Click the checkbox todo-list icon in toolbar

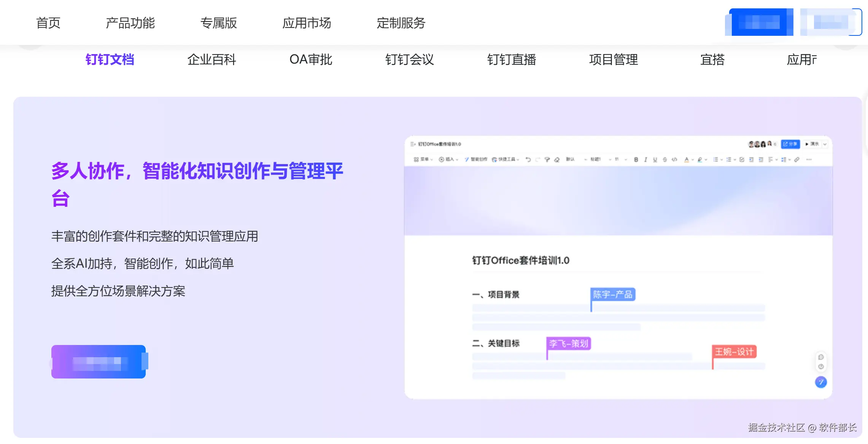click(742, 160)
